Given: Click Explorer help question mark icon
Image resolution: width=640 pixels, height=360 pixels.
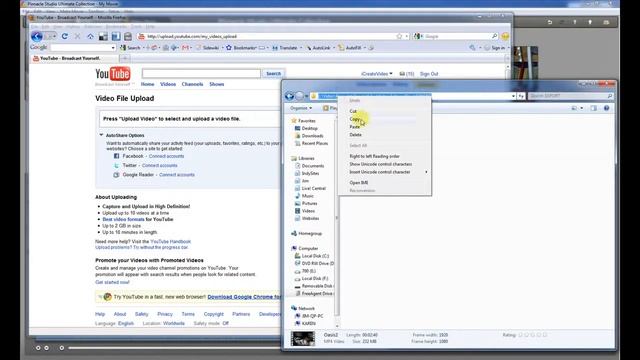Looking at the screenshot, I should pos(606,108).
